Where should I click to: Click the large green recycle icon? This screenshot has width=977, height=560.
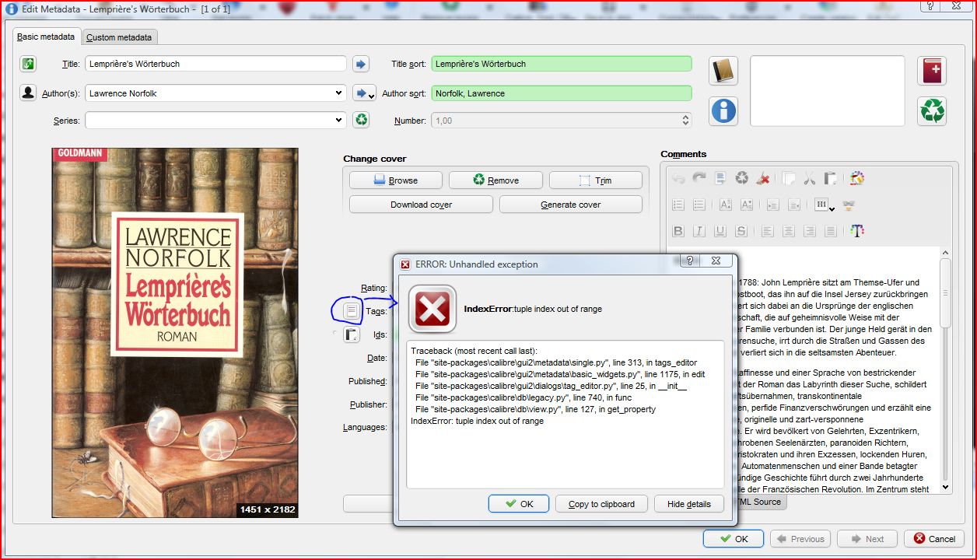pyautogui.click(x=932, y=111)
